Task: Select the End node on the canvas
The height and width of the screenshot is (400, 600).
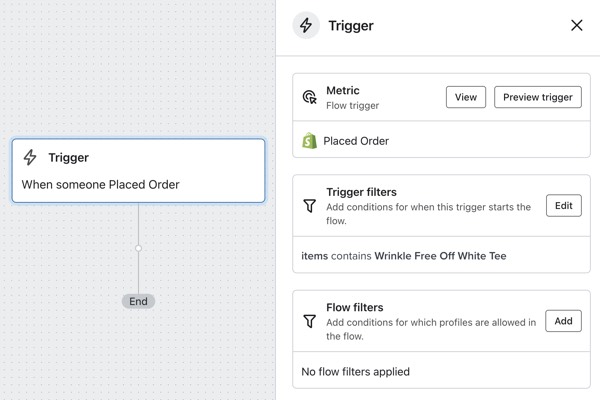Action: 138,301
